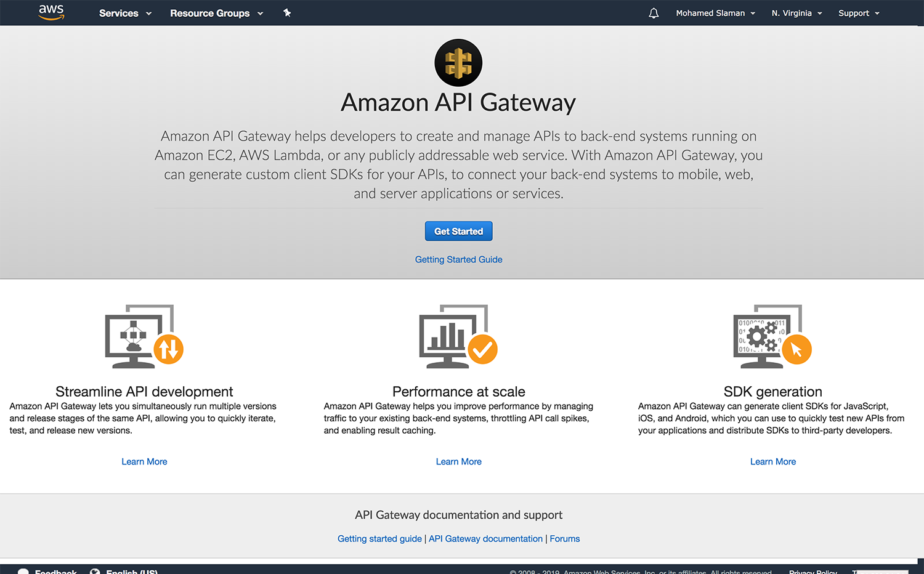
Task: Click Learn More under SDK generation
Action: [x=772, y=461]
